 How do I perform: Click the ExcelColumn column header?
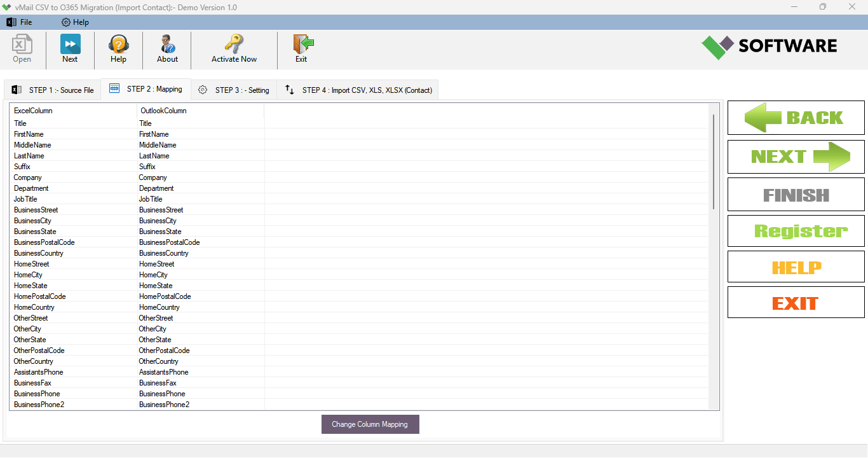point(73,111)
